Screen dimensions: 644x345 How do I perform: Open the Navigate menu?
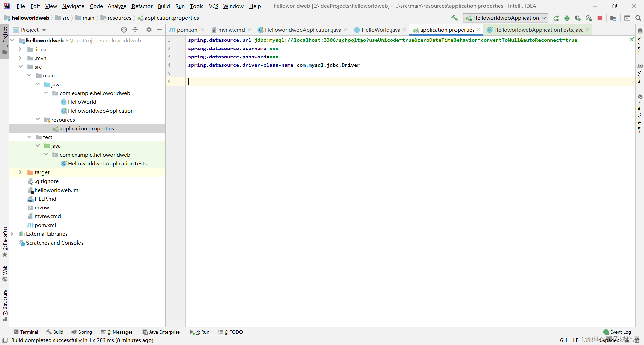point(73,6)
